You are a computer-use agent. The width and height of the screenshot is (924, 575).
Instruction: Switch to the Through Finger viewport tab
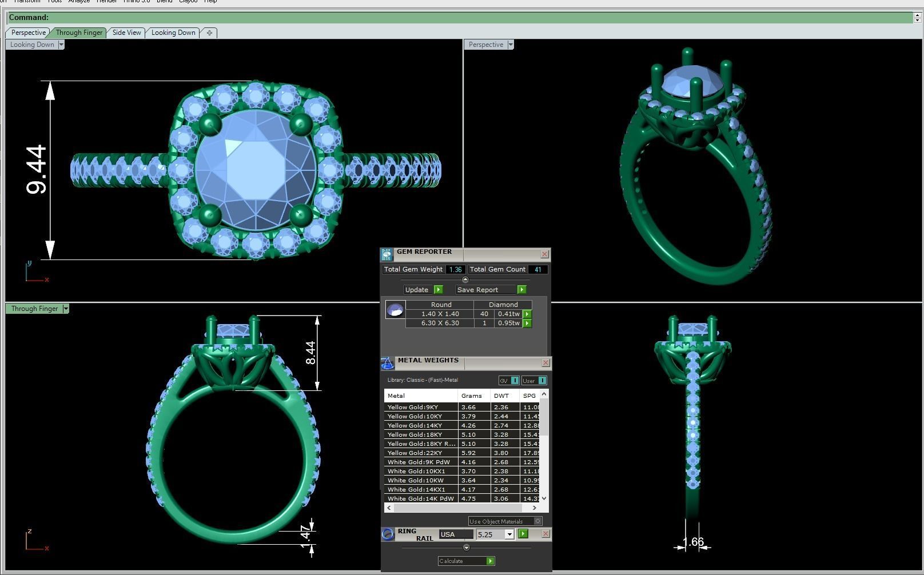[79, 33]
